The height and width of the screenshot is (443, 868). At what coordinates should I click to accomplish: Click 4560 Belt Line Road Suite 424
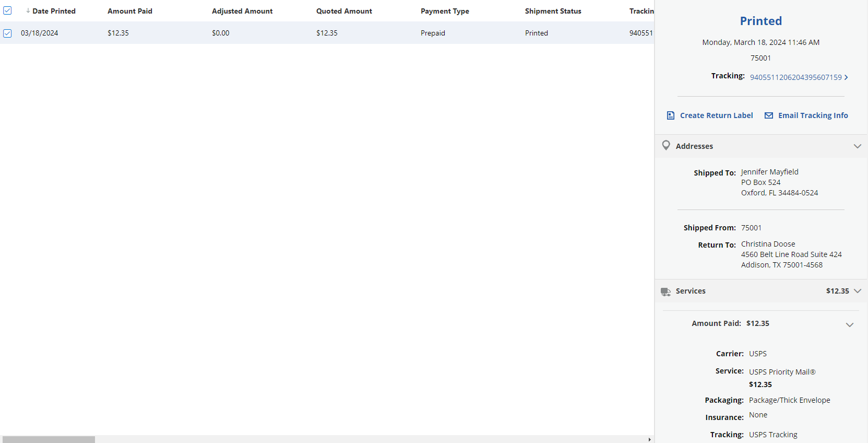(x=791, y=254)
